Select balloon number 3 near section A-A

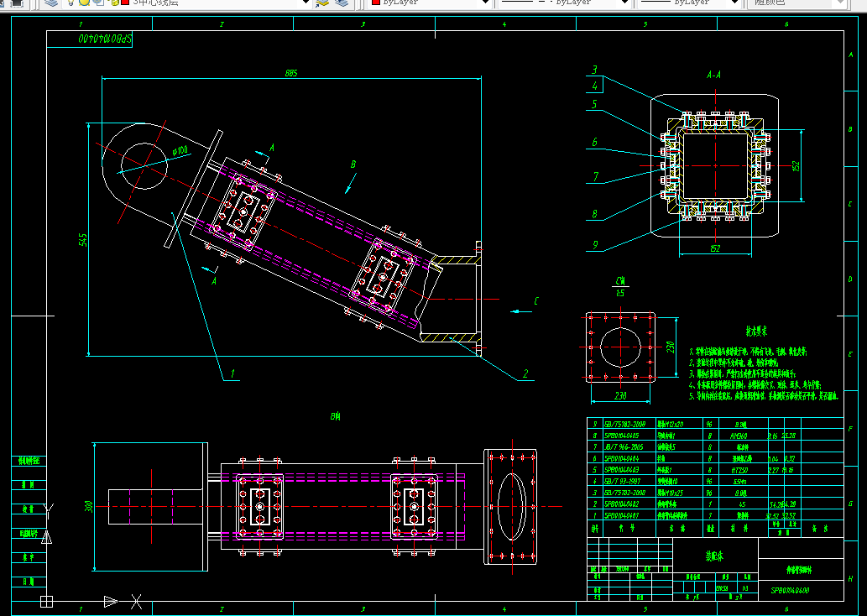(x=594, y=70)
